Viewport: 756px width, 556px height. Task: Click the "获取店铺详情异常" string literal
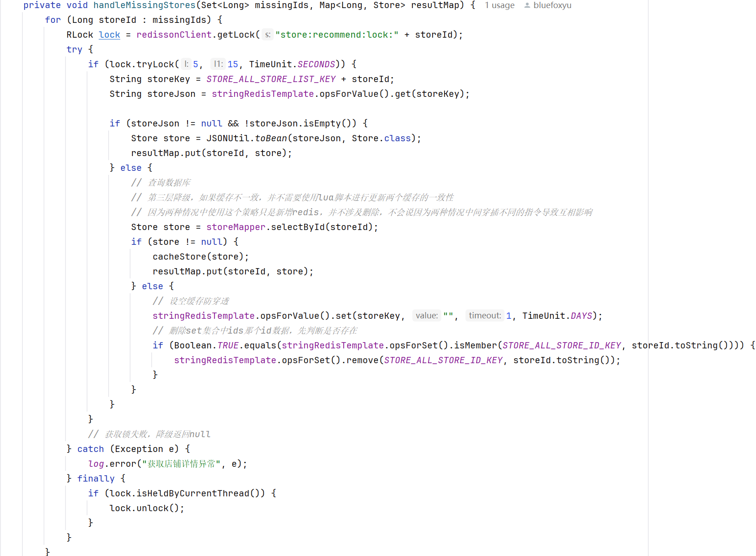pos(181,464)
